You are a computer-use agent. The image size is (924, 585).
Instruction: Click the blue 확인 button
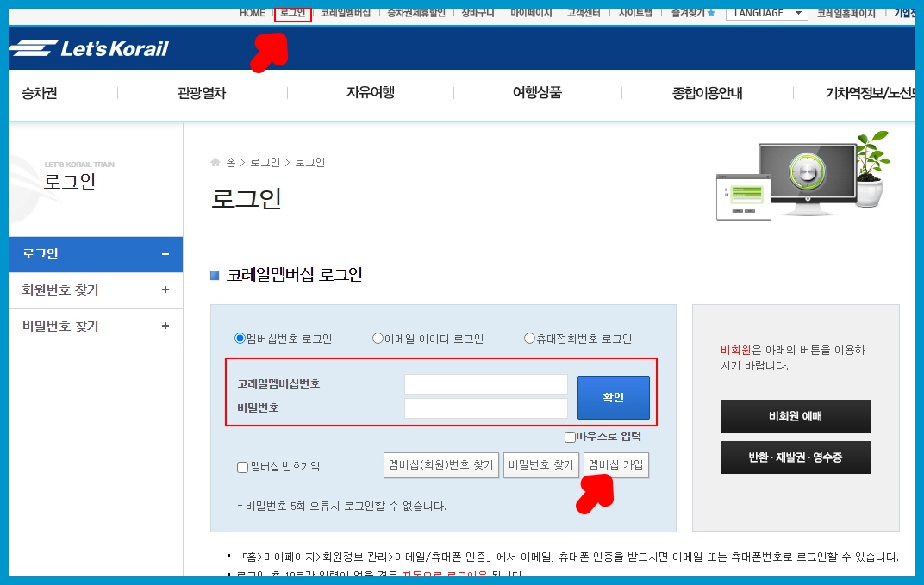[x=614, y=398]
